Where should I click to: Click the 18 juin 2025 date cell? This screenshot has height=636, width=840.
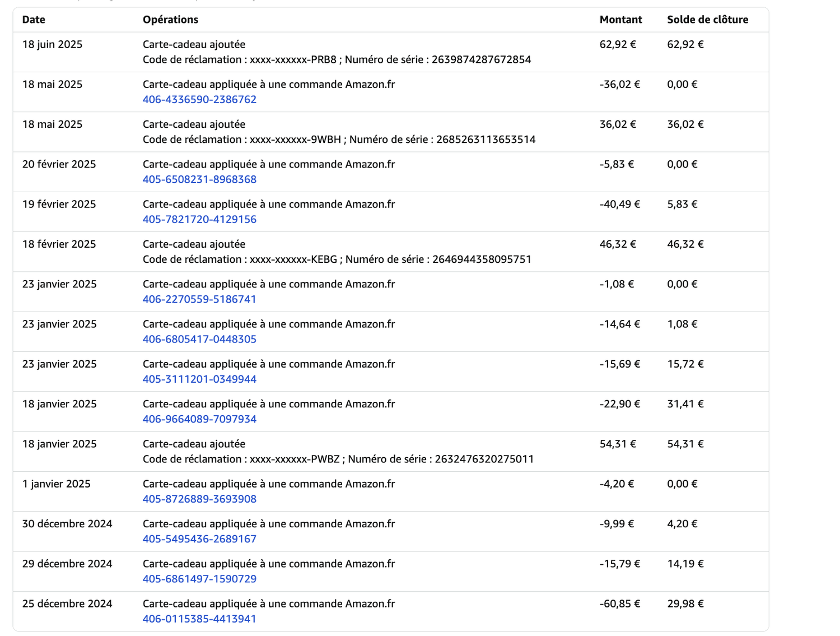click(x=52, y=45)
